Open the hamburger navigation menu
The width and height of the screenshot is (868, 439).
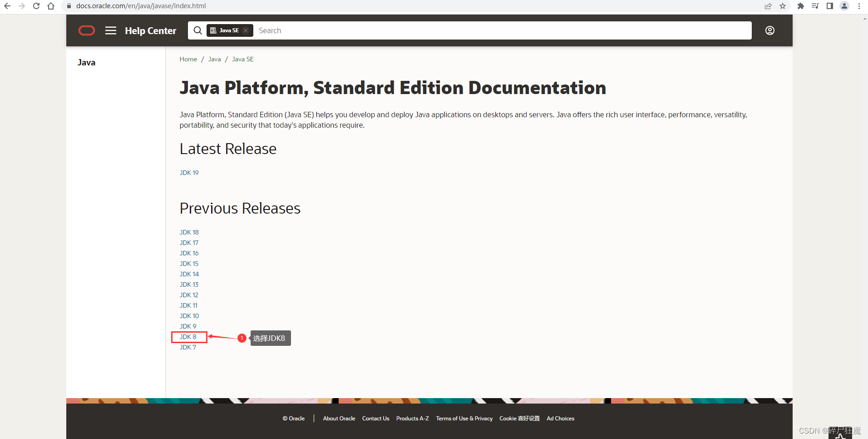111,30
